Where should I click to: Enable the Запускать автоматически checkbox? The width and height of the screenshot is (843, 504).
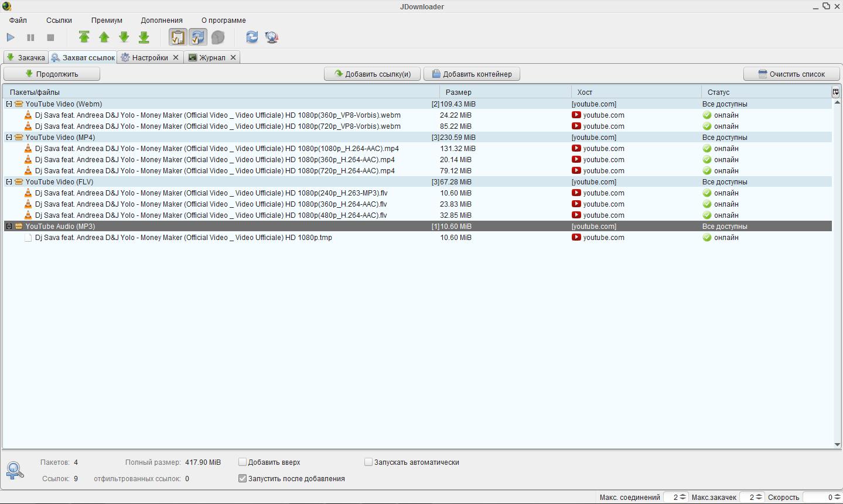tap(368, 462)
